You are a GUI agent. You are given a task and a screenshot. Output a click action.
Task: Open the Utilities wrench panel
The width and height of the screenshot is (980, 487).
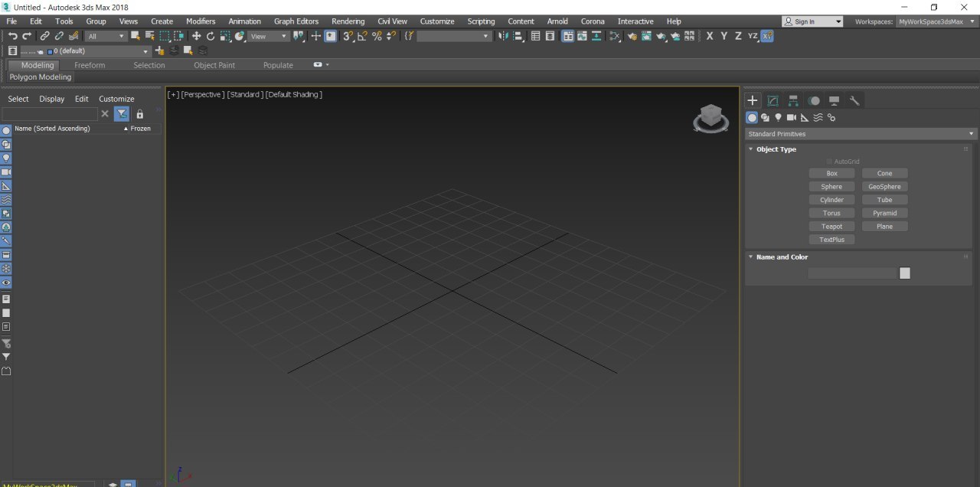click(855, 100)
